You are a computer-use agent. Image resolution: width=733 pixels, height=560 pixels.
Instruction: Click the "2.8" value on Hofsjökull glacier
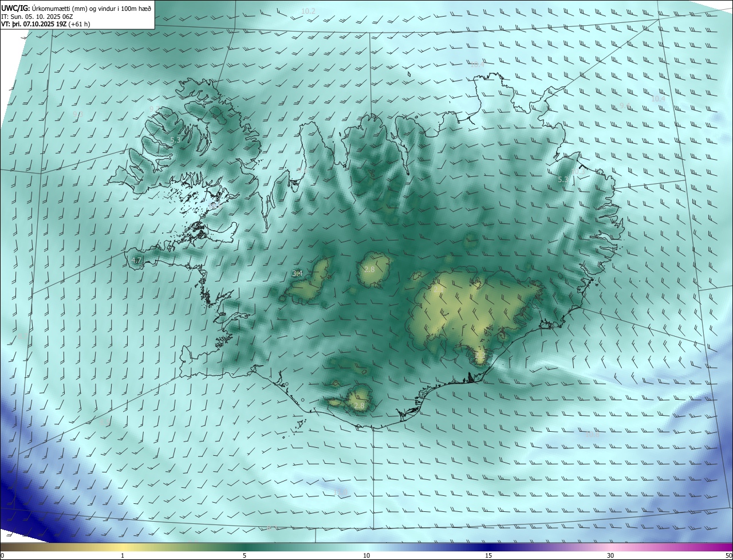[369, 269]
